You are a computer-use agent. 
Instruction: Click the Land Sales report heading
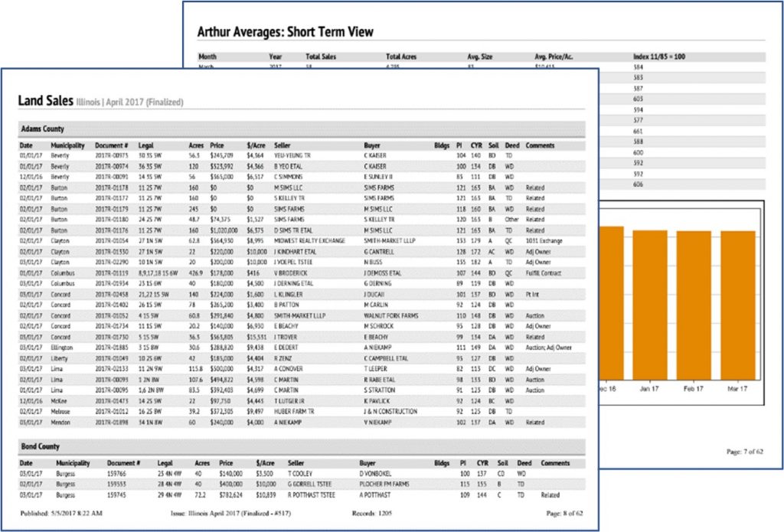coord(100,101)
